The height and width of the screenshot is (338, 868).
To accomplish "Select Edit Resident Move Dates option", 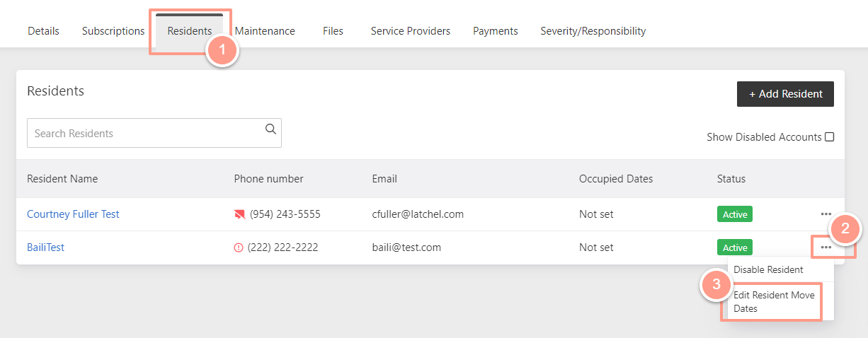I will click(x=774, y=302).
